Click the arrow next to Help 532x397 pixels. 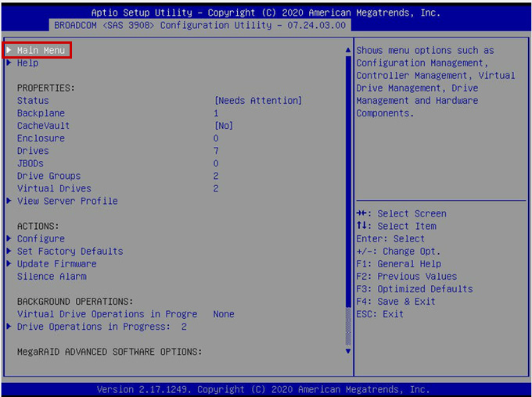click(9, 63)
